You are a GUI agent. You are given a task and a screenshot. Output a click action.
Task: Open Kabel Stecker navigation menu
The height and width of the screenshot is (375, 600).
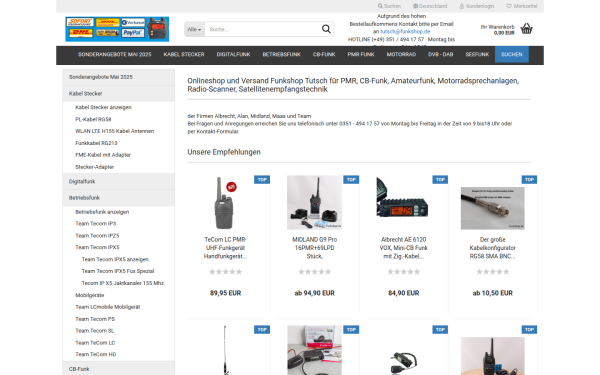pos(184,54)
